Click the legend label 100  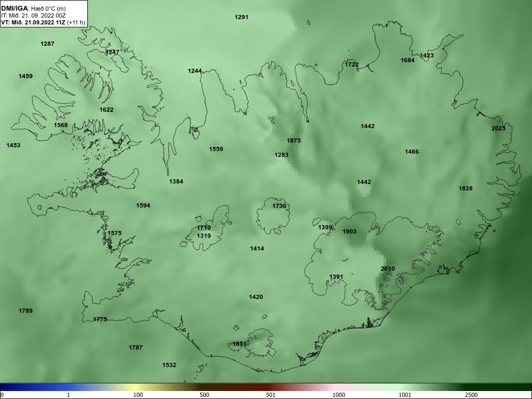[138, 395]
